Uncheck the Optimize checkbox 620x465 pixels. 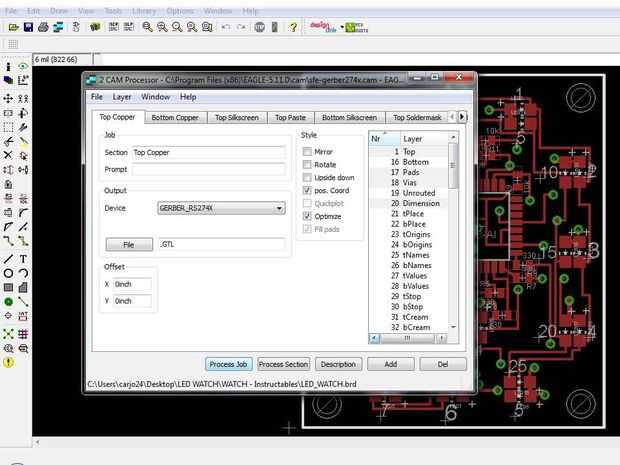tap(308, 216)
